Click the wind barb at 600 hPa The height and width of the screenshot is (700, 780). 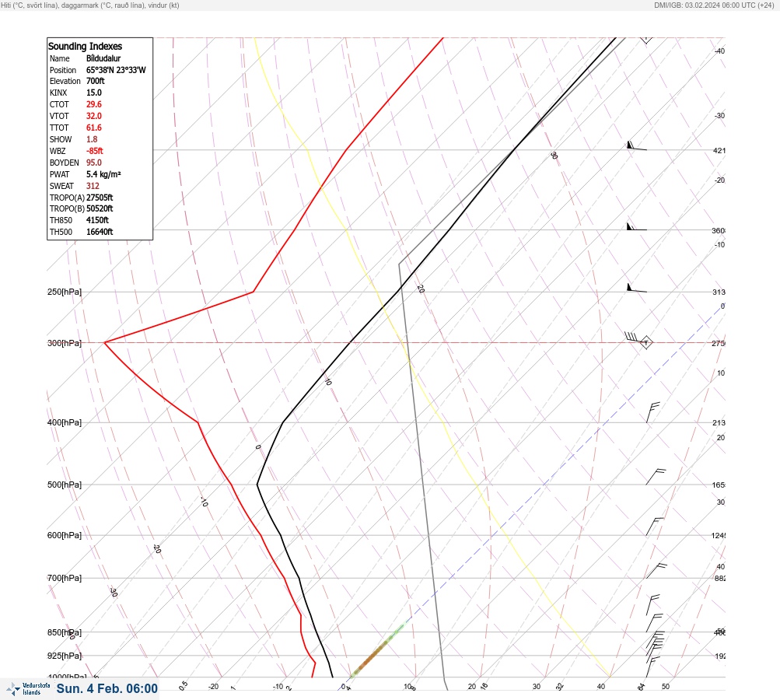[655, 527]
